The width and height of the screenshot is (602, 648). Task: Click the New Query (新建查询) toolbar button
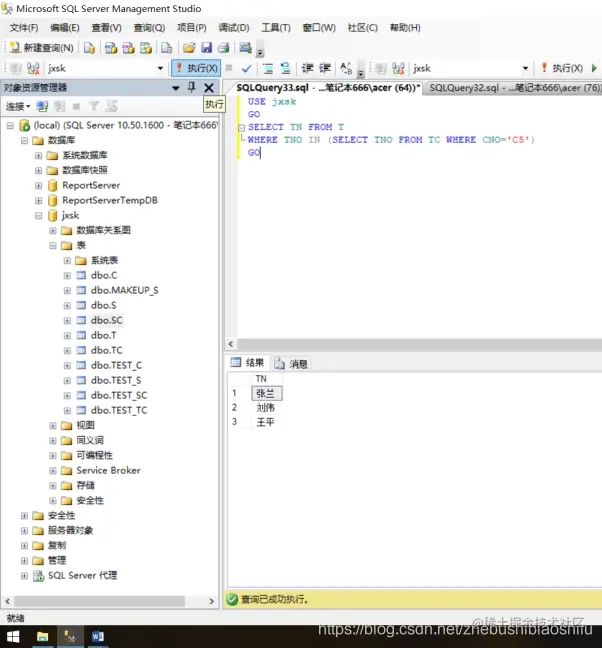[41, 48]
